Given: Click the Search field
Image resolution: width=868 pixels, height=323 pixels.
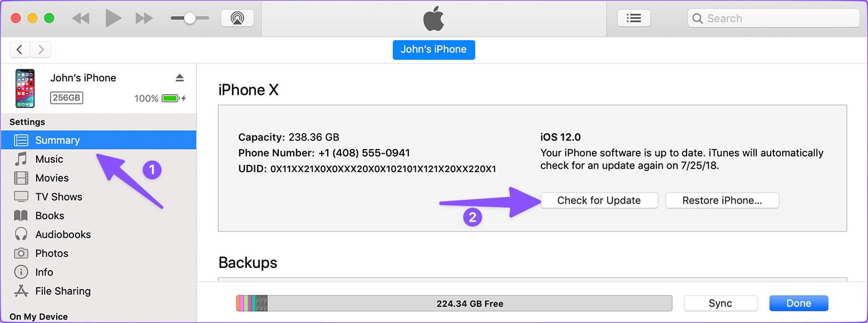Looking at the screenshot, I should click(773, 18).
